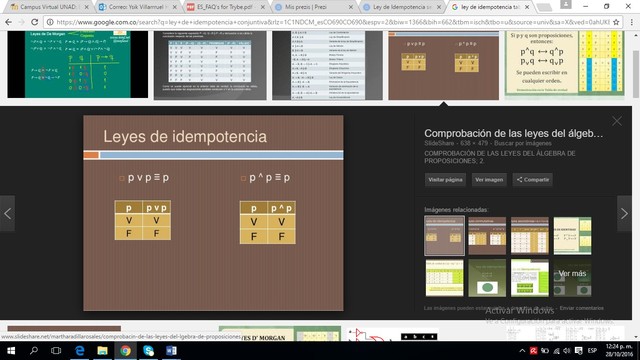The image size is (640, 360).
Task: Select dark green slide with oval related image
Action: 487,278
